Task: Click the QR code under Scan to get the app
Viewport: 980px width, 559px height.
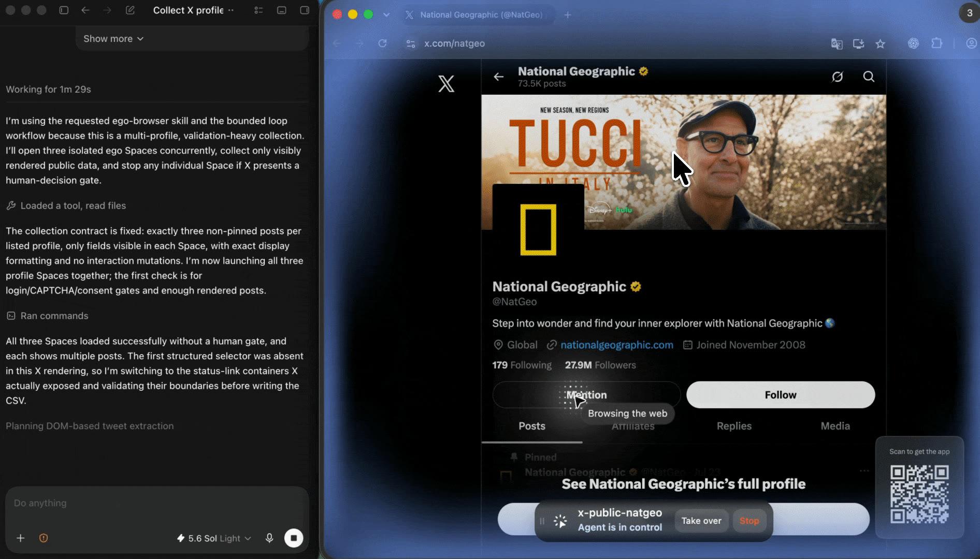Action: coord(919,494)
